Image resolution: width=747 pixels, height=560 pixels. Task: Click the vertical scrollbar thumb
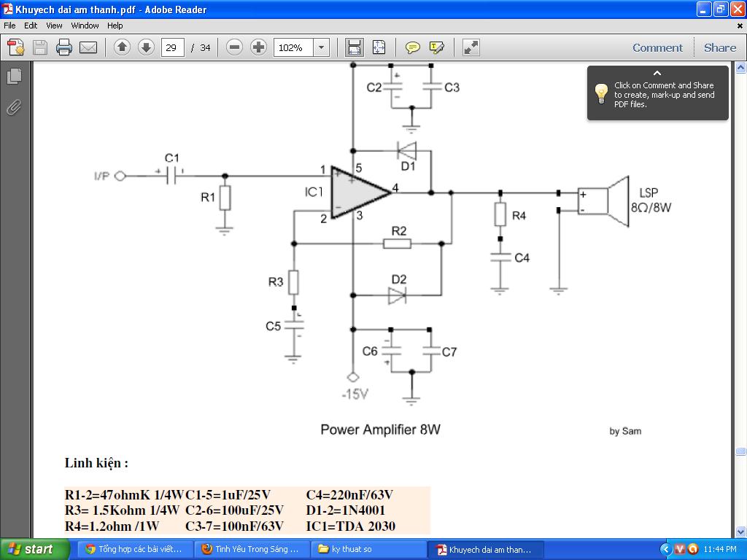click(x=741, y=451)
